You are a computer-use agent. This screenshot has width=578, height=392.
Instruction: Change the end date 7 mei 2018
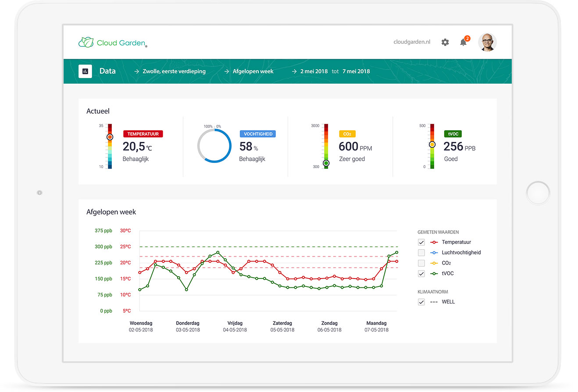pyautogui.click(x=356, y=71)
